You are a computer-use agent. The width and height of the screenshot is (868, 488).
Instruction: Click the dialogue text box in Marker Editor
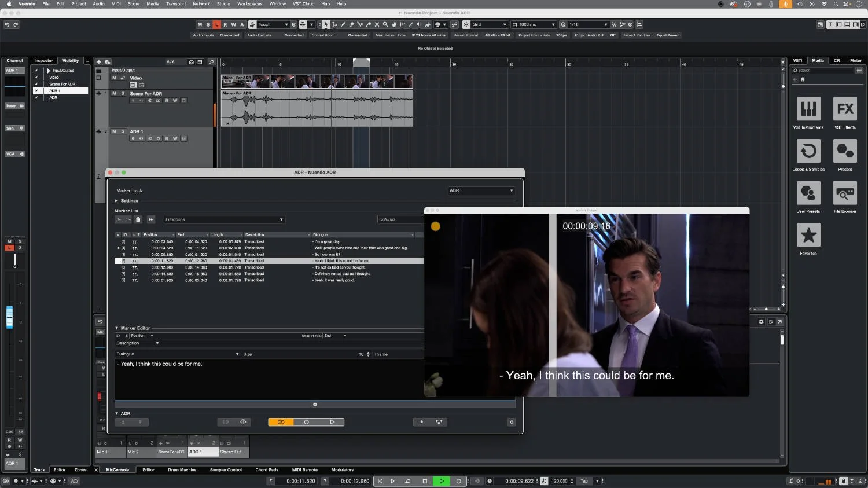click(269, 379)
